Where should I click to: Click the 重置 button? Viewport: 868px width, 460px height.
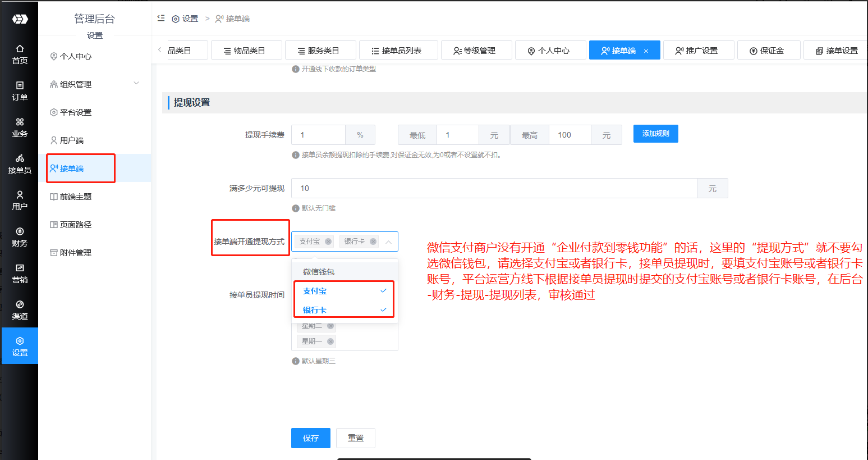[356, 438]
